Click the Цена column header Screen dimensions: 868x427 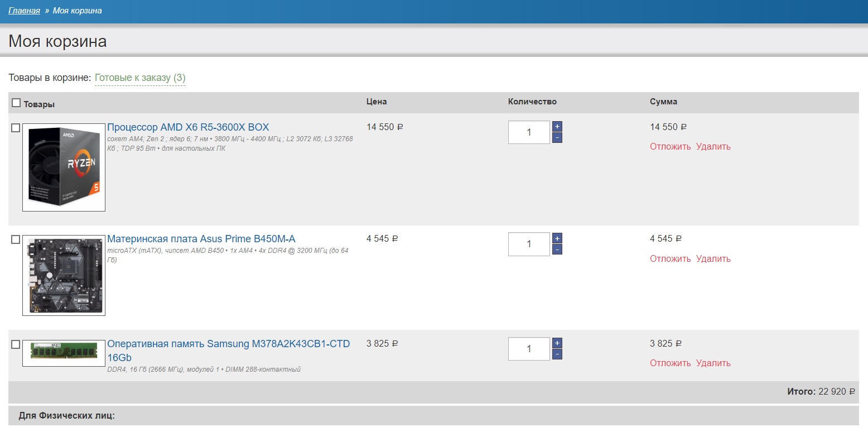(x=377, y=102)
